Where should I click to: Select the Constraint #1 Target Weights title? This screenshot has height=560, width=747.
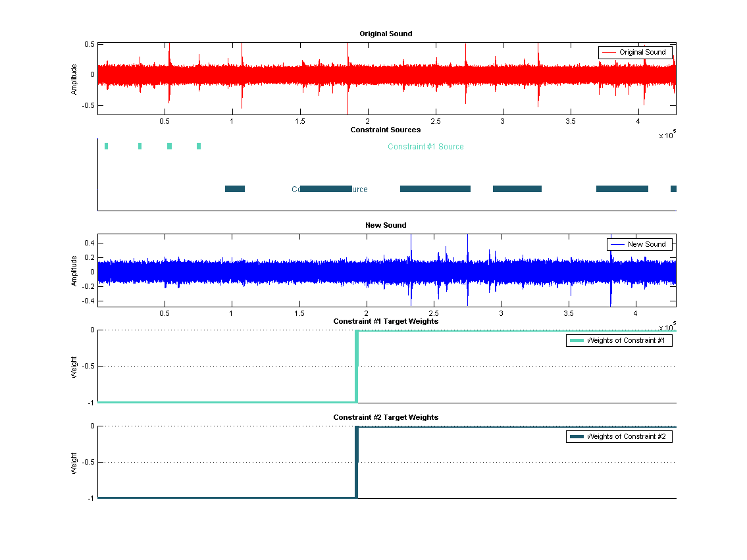(x=386, y=321)
